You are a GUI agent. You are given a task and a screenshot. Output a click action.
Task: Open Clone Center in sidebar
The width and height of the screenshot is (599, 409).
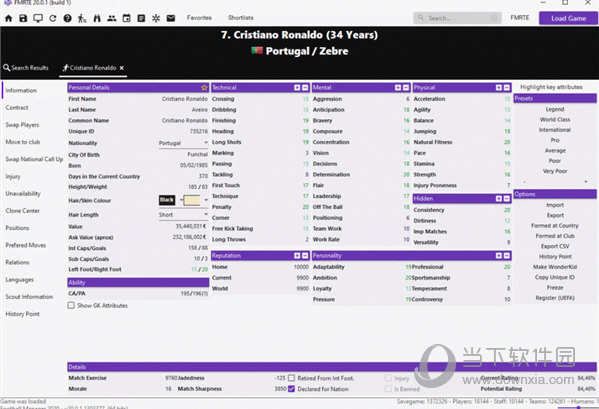pos(23,211)
